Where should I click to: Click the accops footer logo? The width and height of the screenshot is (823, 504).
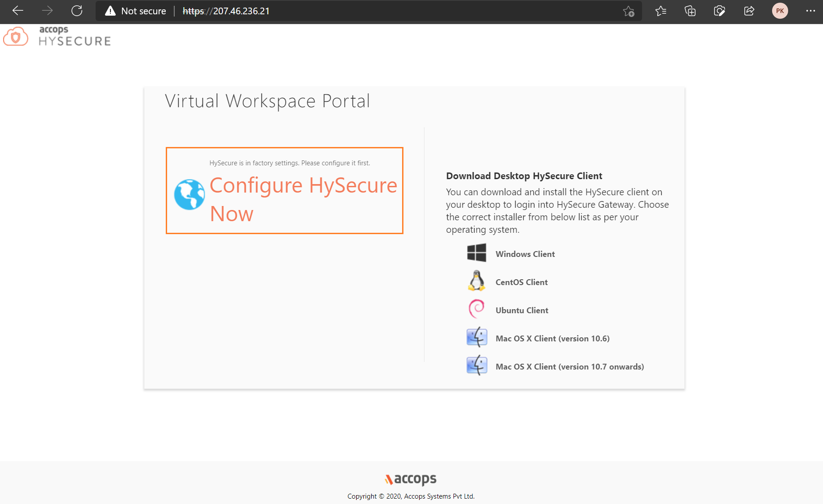point(411,479)
